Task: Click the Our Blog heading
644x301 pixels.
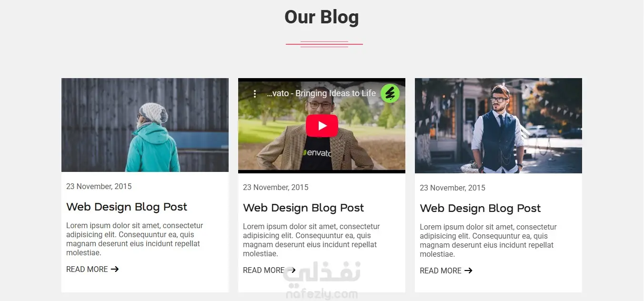Action: click(322, 17)
